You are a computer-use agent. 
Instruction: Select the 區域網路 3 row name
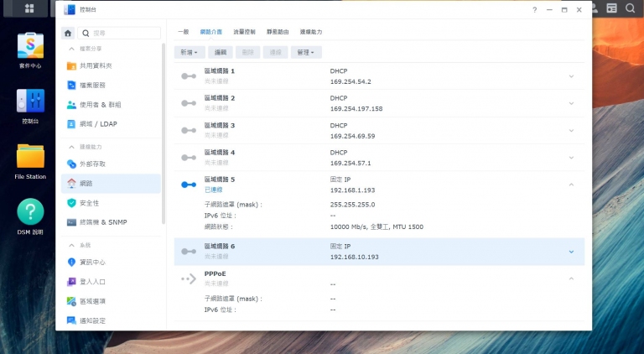[220, 125]
